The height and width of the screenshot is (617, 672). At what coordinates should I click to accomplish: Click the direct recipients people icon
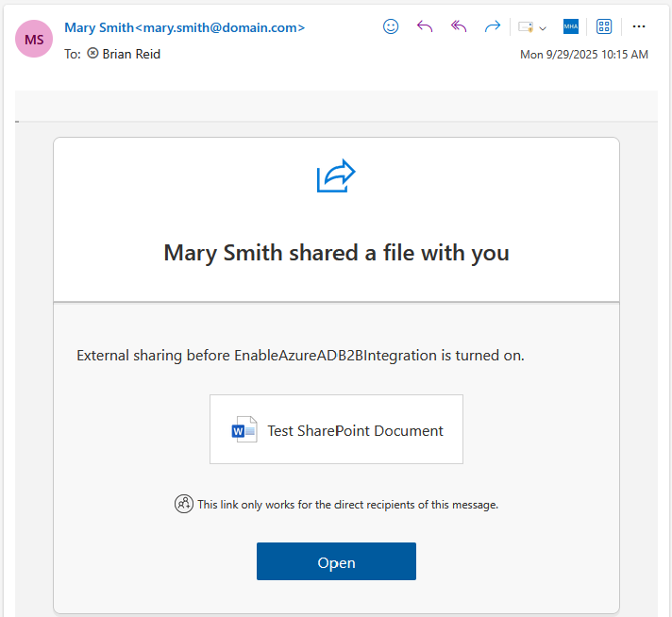tap(184, 504)
